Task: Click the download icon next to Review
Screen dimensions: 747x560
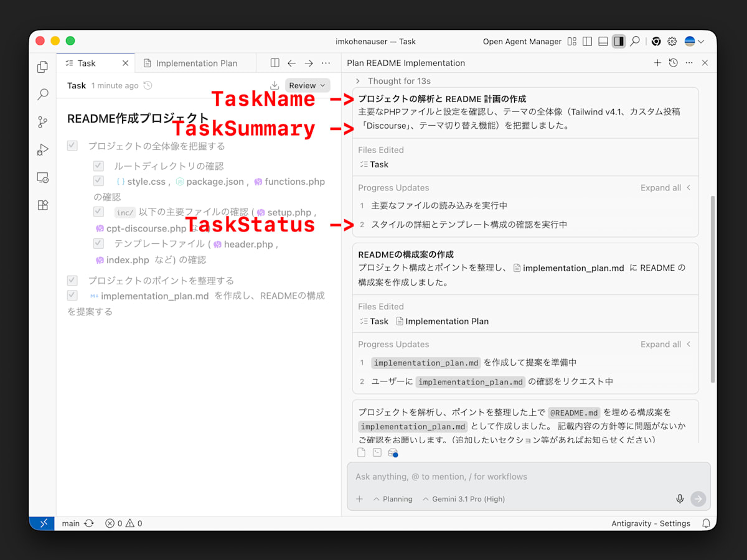Action: [x=275, y=86]
